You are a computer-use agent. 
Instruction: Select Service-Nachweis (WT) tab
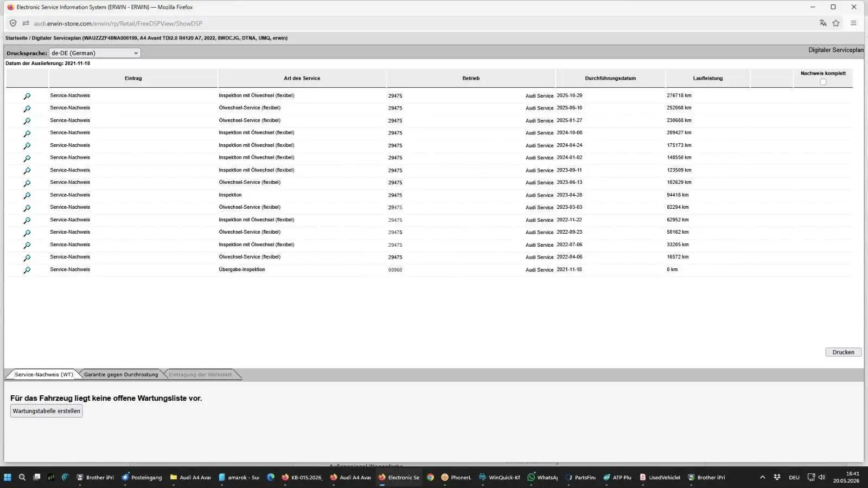click(43, 375)
